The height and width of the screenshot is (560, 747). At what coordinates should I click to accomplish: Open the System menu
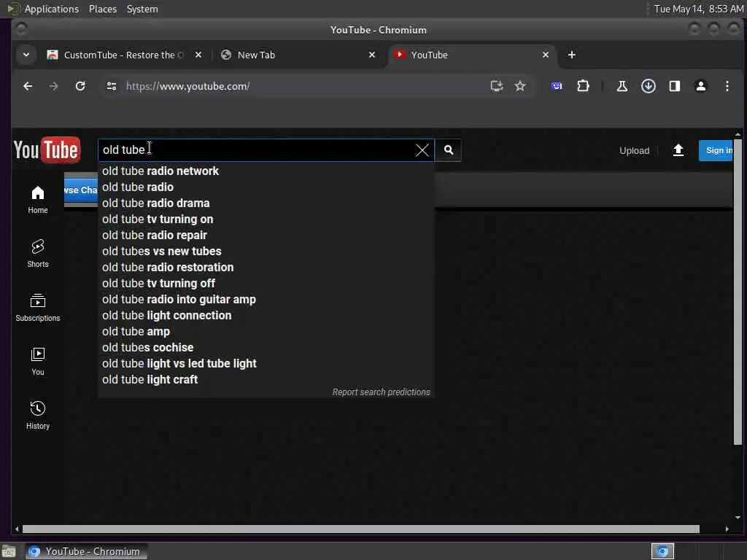coord(142,9)
